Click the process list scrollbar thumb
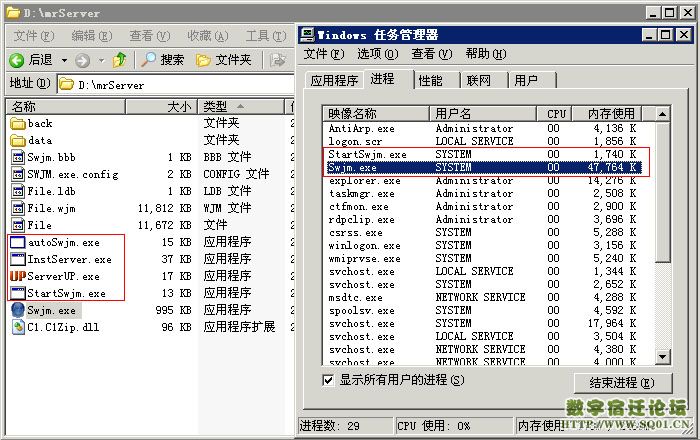 click(x=662, y=192)
